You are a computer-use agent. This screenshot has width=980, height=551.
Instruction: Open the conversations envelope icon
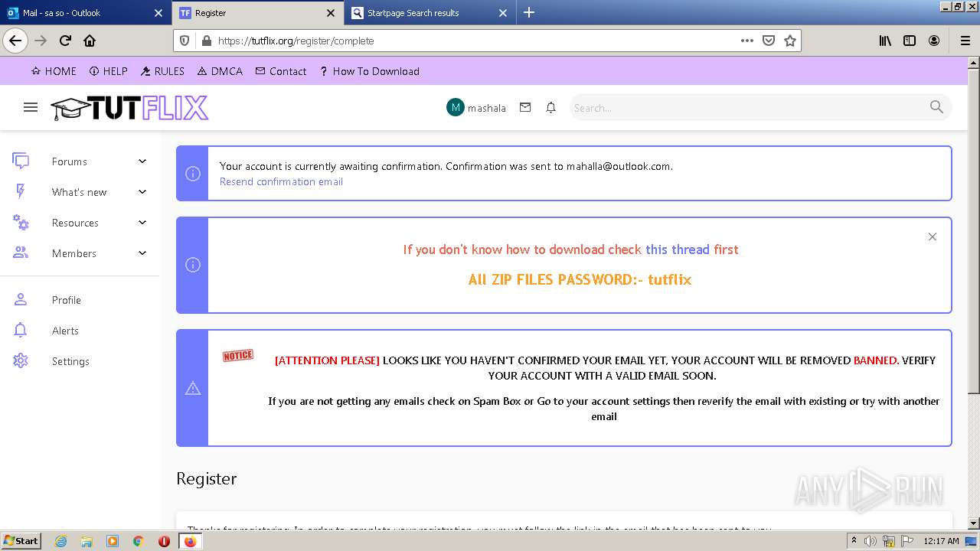(525, 108)
